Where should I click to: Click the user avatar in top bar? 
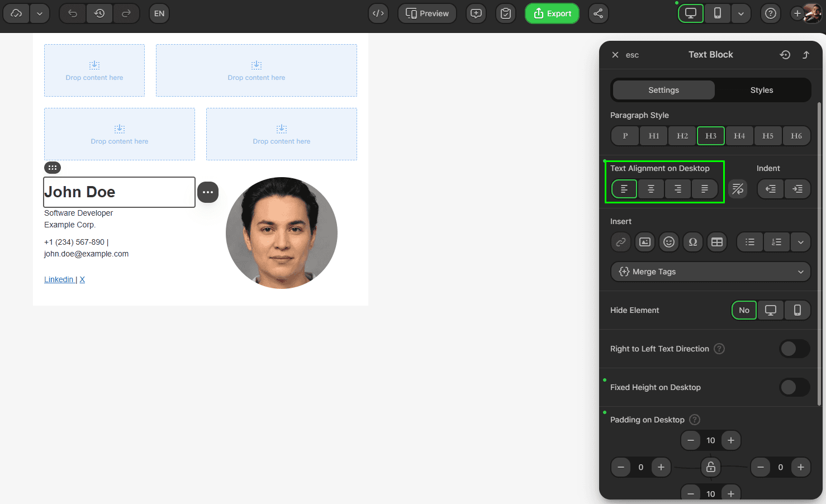point(812,13)
